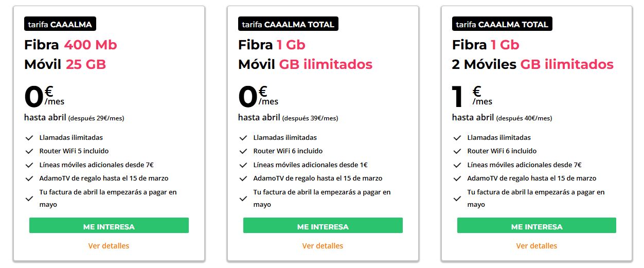This screenshot has height=268, width=644.
Task: Click ME INTERESA on the single Móvil ilimitados plan
Action: (323, 226)
